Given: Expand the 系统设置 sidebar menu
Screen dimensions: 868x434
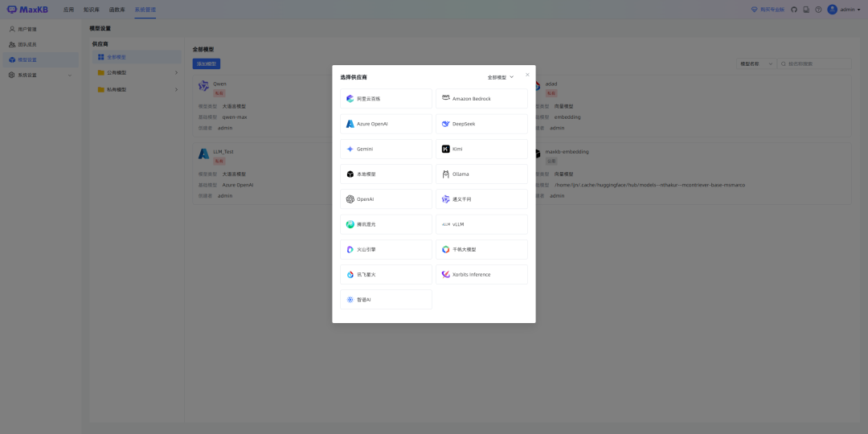Looking at the screenshot, I should point(40,76).
